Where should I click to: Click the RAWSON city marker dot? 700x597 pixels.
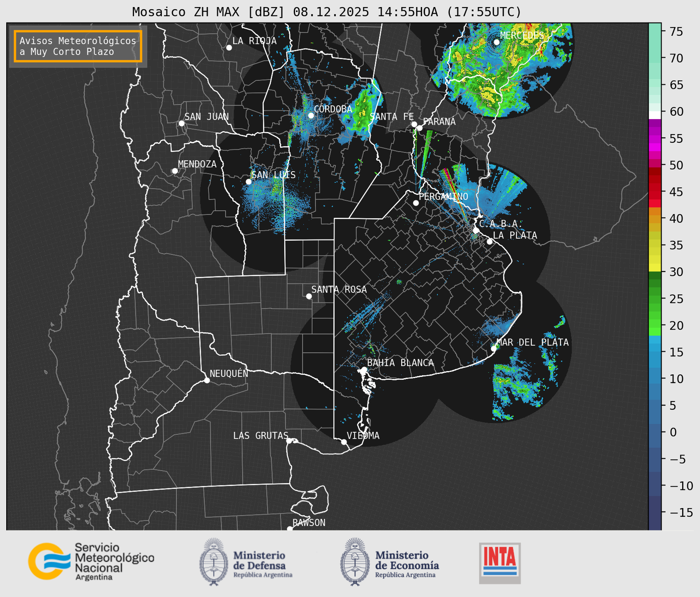tap(290, 529)
